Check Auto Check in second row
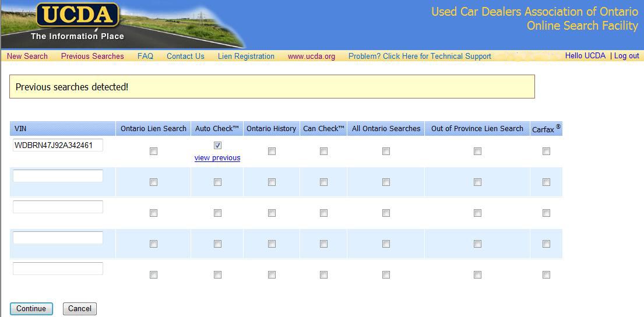This screenshot has height=317, width=644. [218, 182]
